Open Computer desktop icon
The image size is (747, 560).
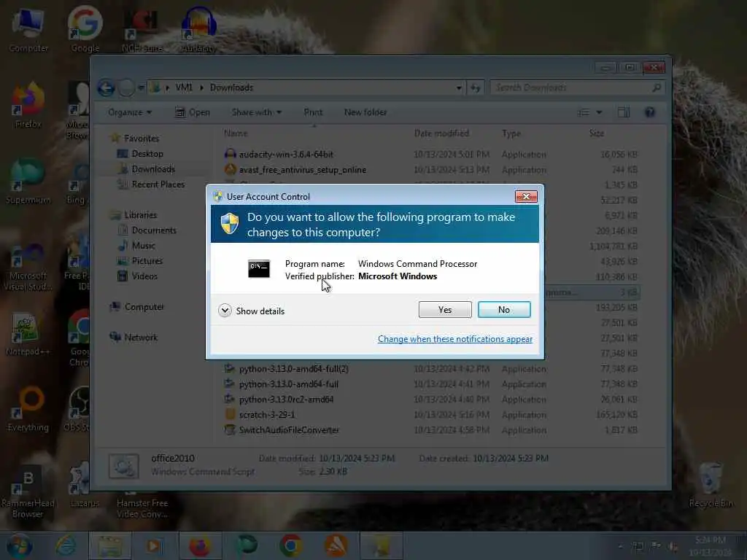click(x=28, y=29)
